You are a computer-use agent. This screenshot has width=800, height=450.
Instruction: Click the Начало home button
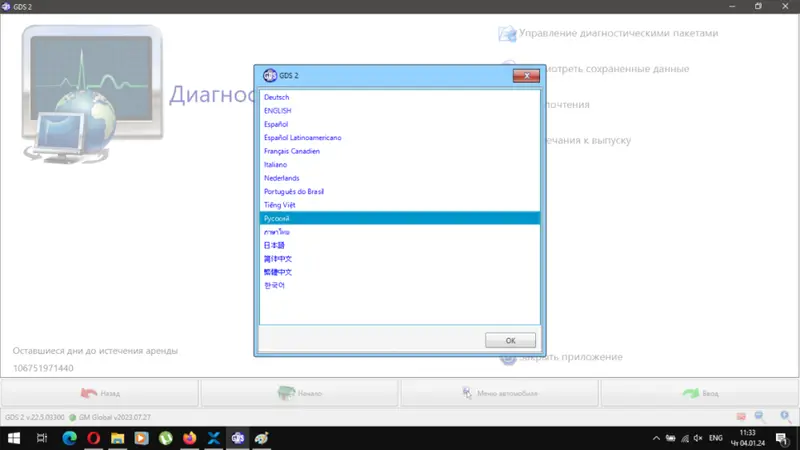[x=299, y=393]
